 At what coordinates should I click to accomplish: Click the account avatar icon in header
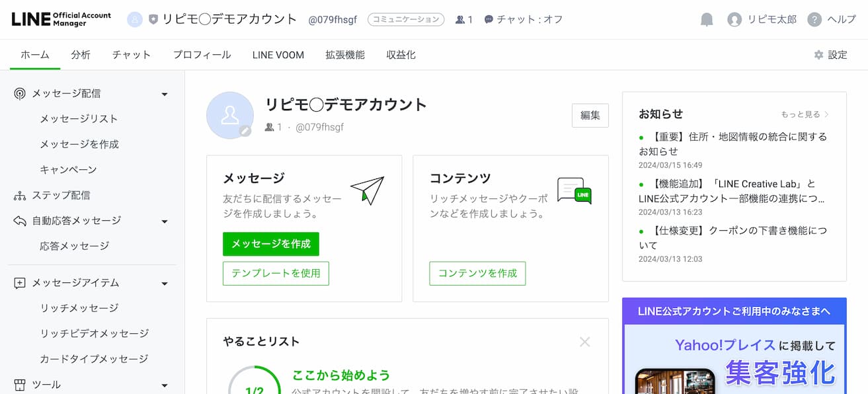[135, 20]
